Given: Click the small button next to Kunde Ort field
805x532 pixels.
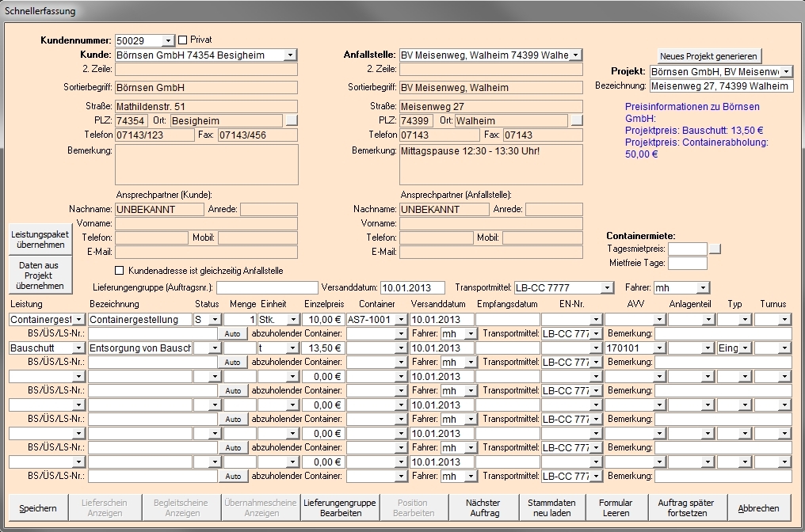Looking at the screenshot, I should (292, 120).
